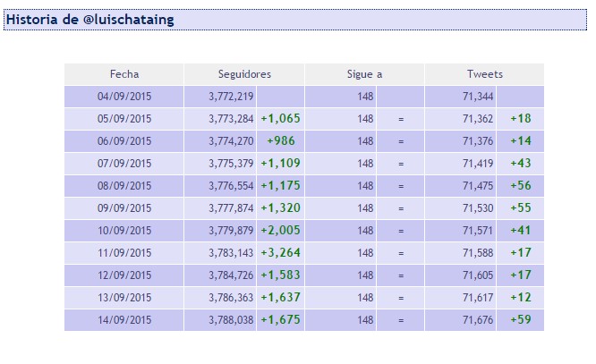Click the Tweets column header
Viewport: 596px width, 364px height.
(484, 74)
